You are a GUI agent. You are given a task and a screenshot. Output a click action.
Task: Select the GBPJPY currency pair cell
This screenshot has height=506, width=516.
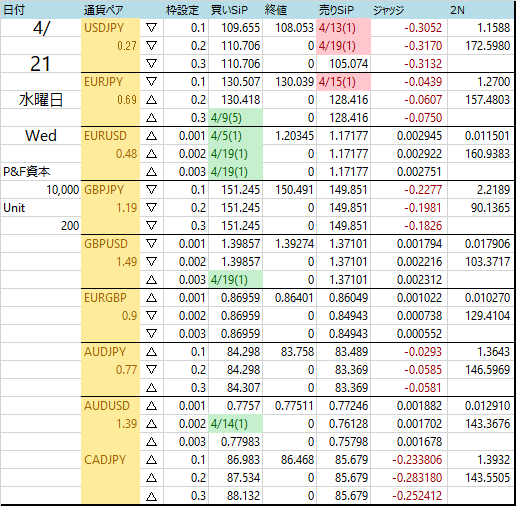click(x=111, y=190)
